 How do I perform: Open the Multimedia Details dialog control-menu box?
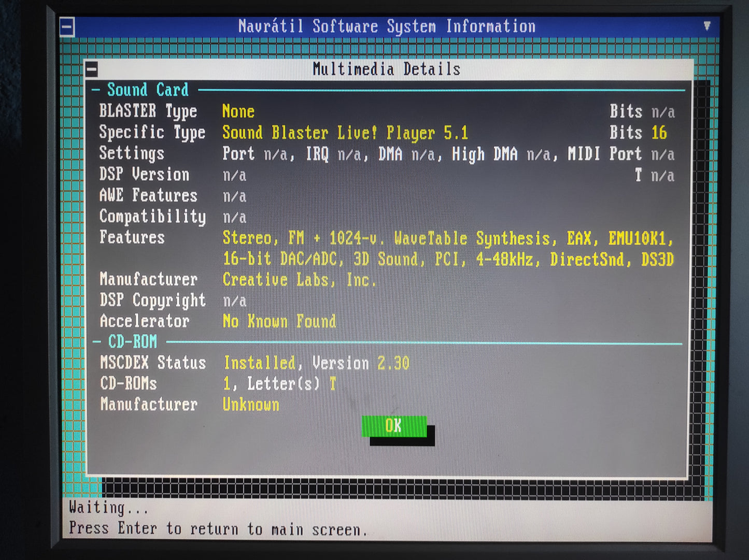tap(92, 69)
